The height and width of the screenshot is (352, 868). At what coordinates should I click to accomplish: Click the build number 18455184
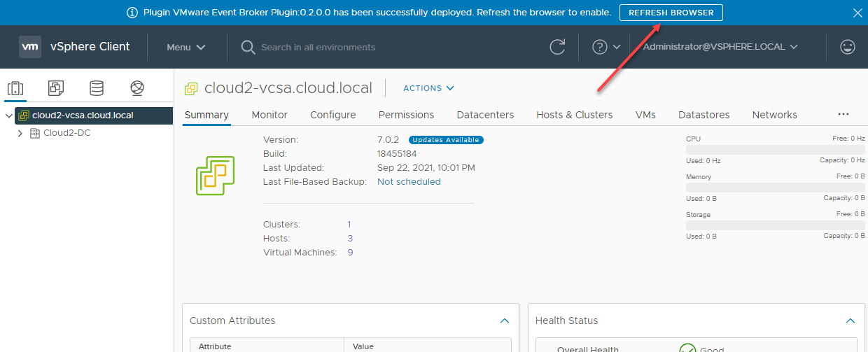pyautogui.click(x=397, y=154)
